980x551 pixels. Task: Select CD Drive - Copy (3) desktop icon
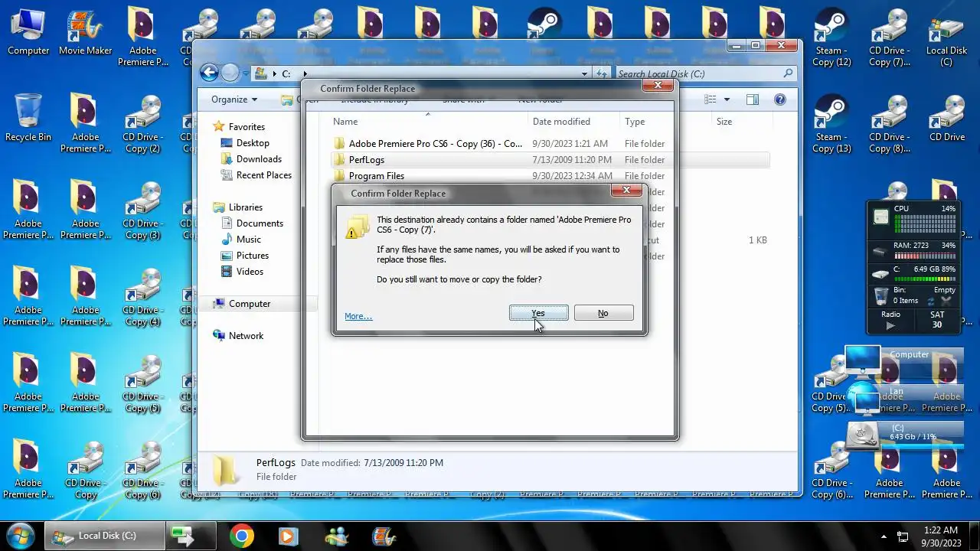point(143,210)
